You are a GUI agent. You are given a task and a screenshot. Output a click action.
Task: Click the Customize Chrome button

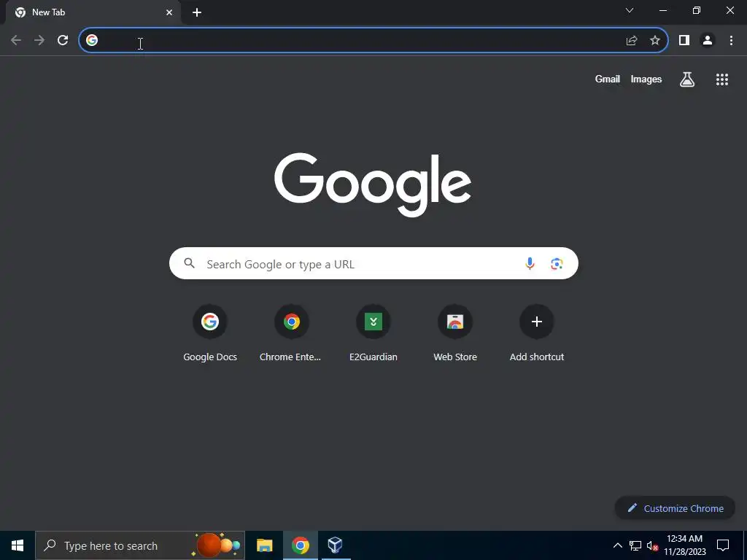tap(675, 508)
